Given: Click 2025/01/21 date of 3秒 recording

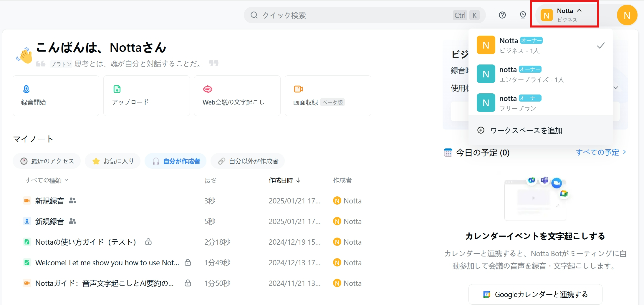Looking at the screenshot, I should point(294,201).
